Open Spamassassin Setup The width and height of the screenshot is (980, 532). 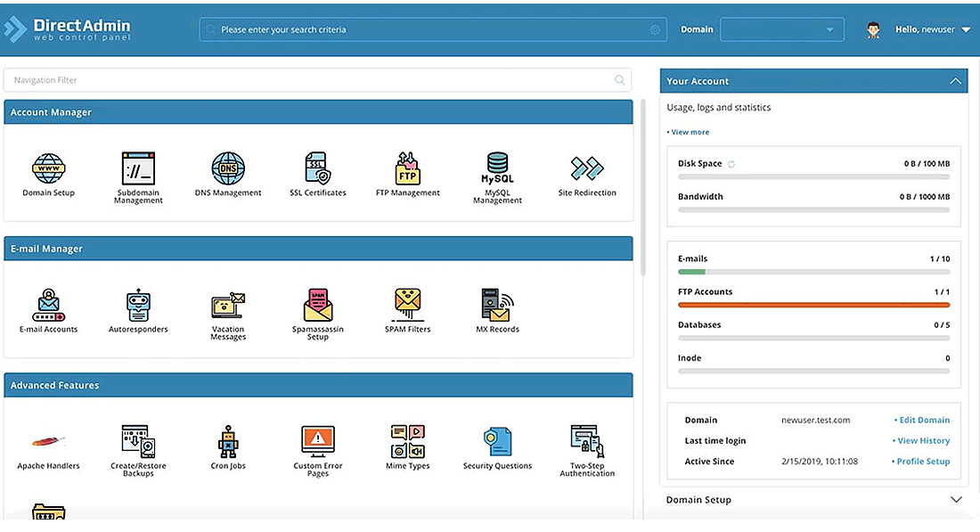(x=317, y=315)
